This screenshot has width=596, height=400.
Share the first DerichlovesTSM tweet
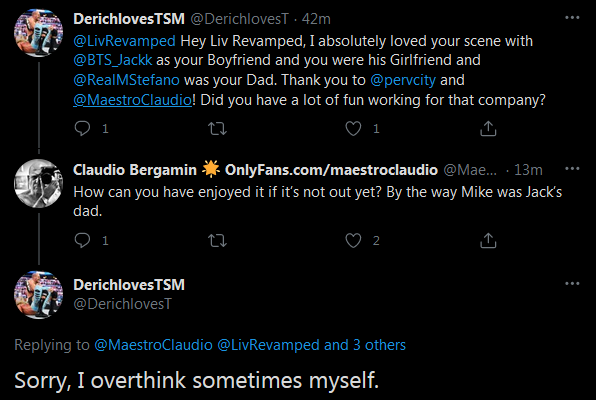[x=488, y=129]
